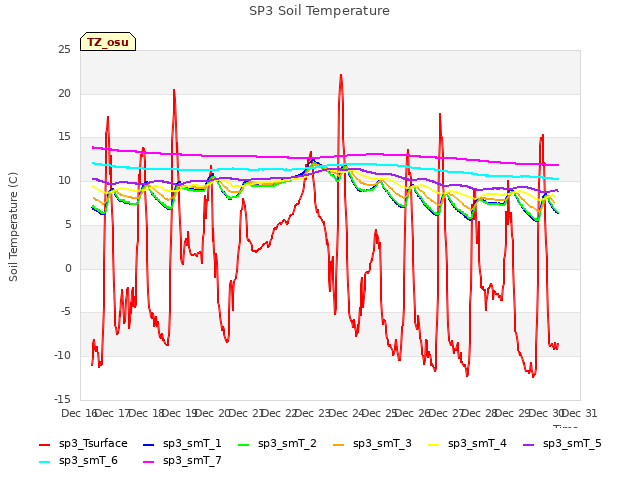Toggle the sp3_smT_1 legend entry

[182, 443]
